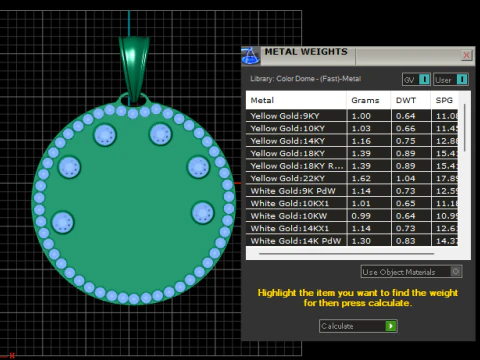This screenshot has width=480, height=360.
Task: Select the Yellow Gold:18KY R... row
Action: pyautogui.click(x=352, y=166)
